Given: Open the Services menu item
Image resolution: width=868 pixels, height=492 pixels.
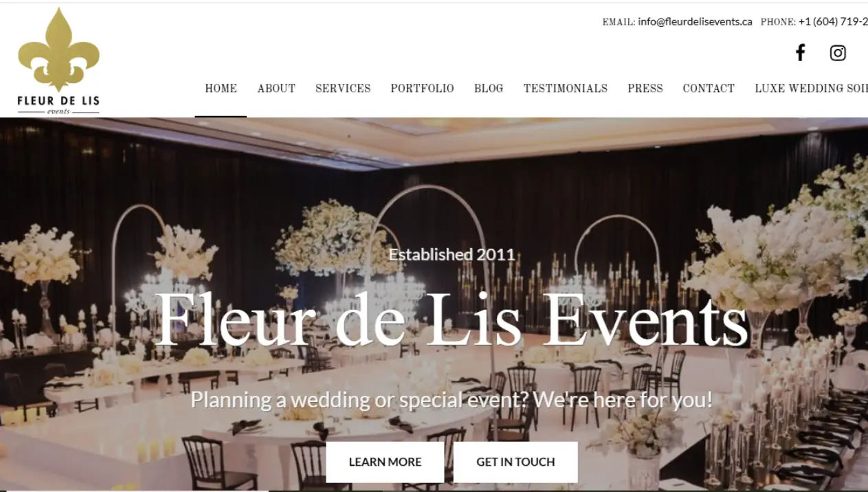Looking at the screenshot, I should coord(343,88).
